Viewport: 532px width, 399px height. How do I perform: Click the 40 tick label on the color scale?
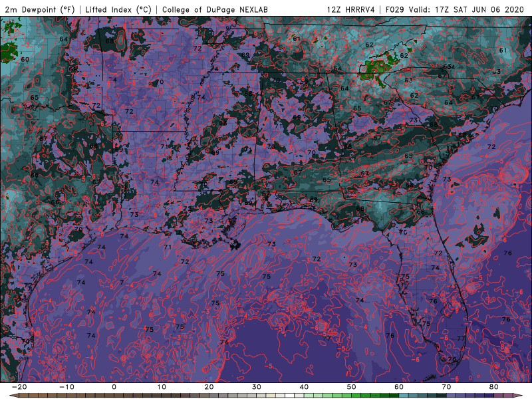304,387
